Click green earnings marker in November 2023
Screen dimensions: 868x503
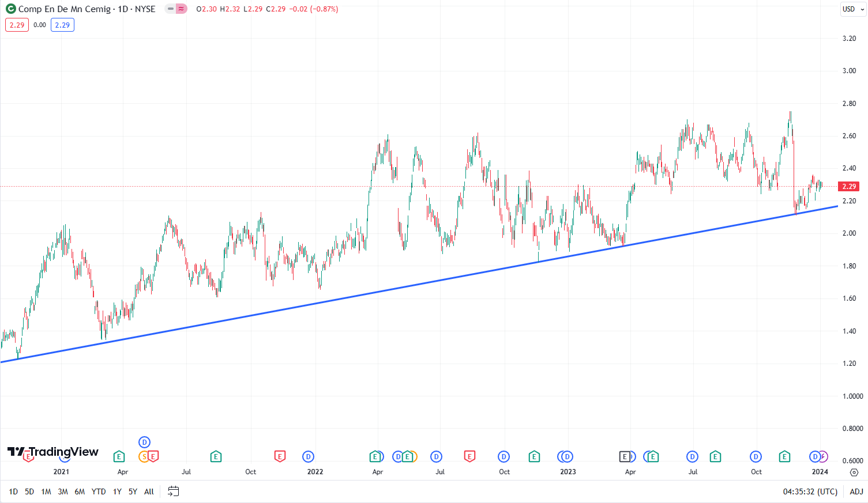point(784,457)
